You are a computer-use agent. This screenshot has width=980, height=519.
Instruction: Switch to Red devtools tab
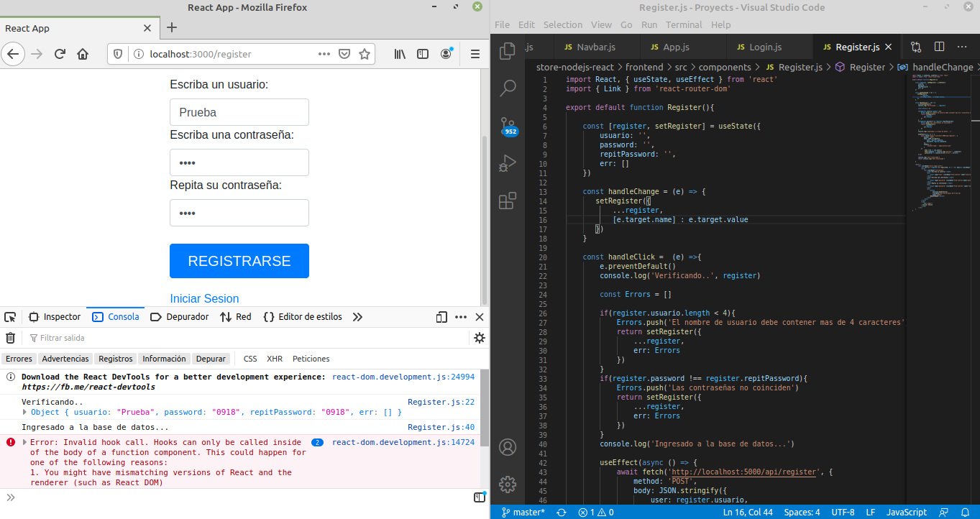coord(236,317)
